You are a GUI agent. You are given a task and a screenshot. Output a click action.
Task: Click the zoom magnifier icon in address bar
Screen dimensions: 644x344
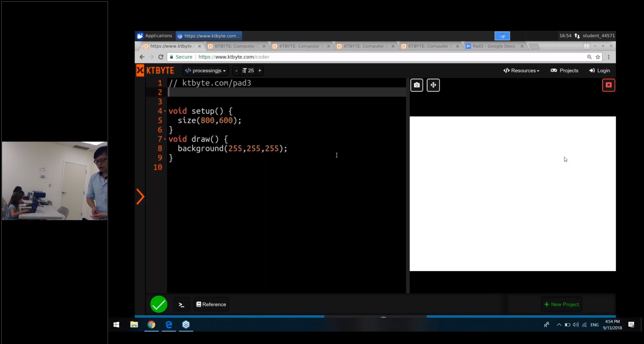(x=589, y=57)
